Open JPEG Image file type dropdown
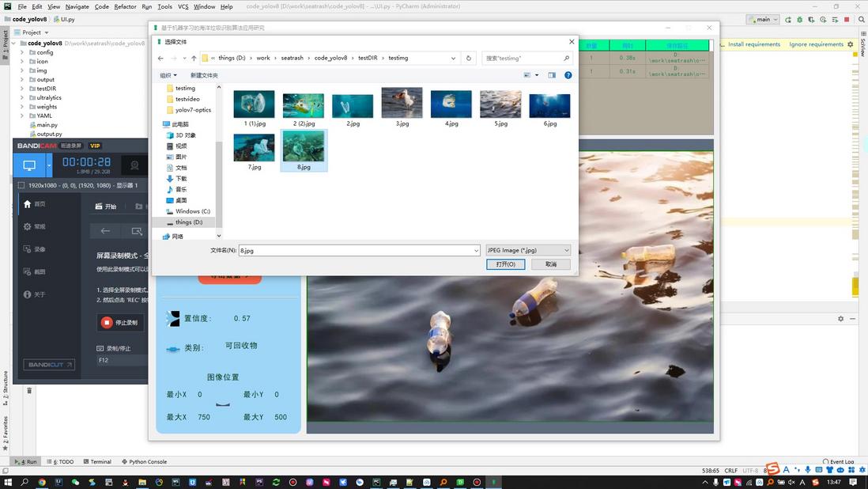The image size is (868, 489). 528,250
